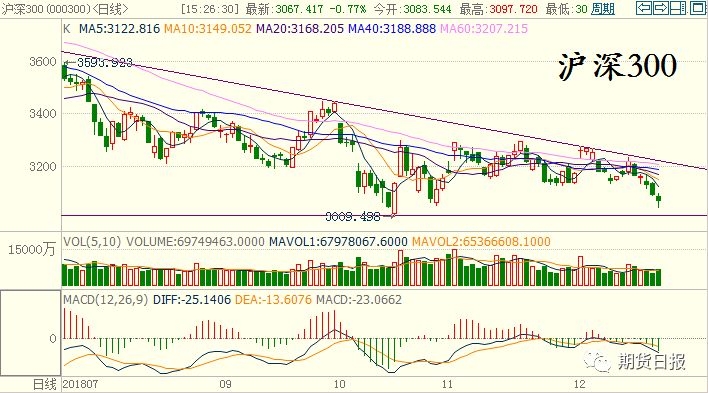Image resolution: width=708 pixels, height=393 pixels.
Task: Open the 周期 period link
Action: pos(603,9)
